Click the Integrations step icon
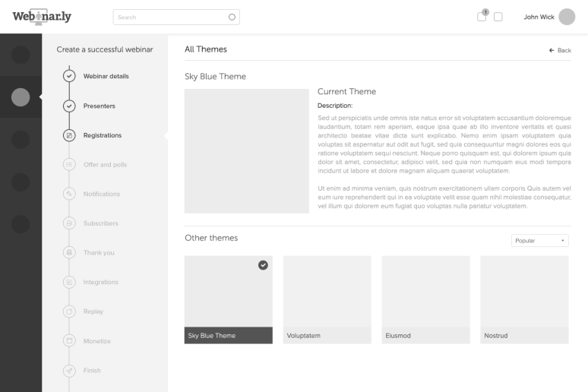The width and height of the screenshot is (588, 392). pyautogui.click(x=69, y=282)
